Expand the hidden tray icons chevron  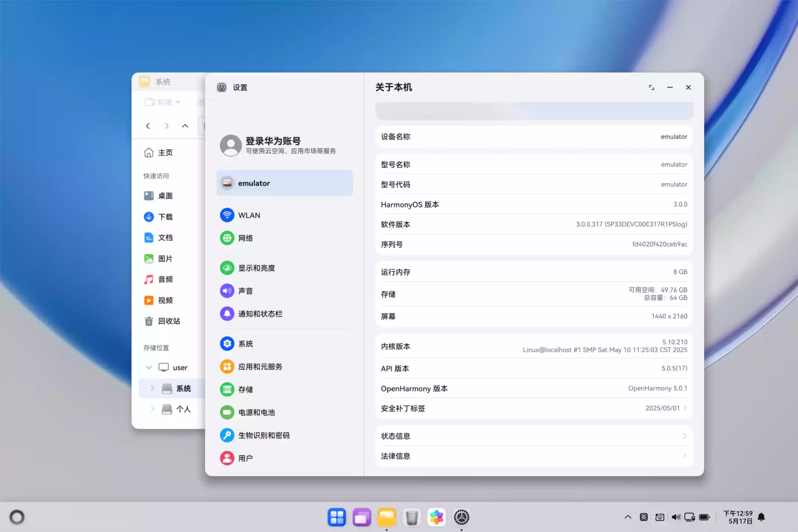[x=628, y=517]
